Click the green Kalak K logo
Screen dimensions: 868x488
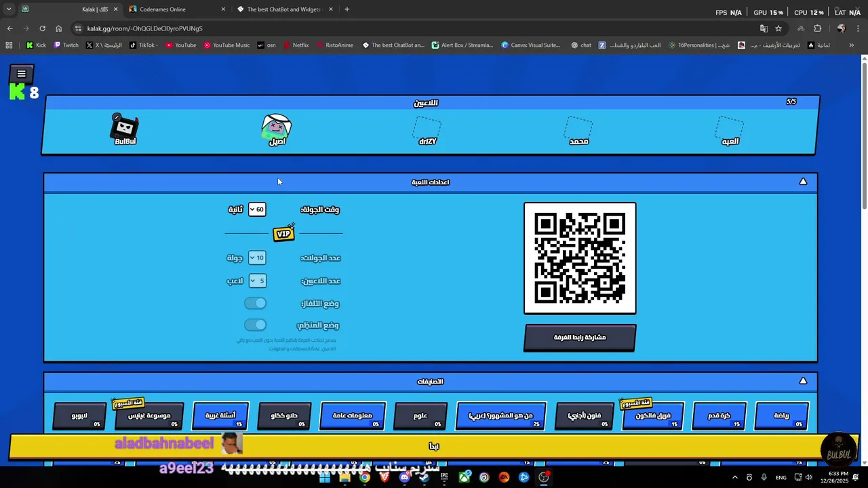17,92
